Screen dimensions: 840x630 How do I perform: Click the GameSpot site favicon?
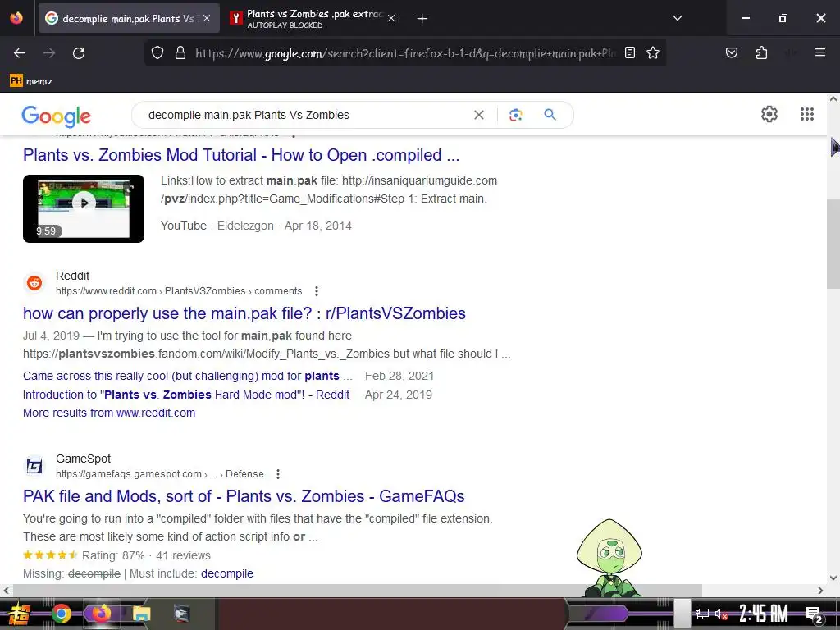[x=34, y=466]
